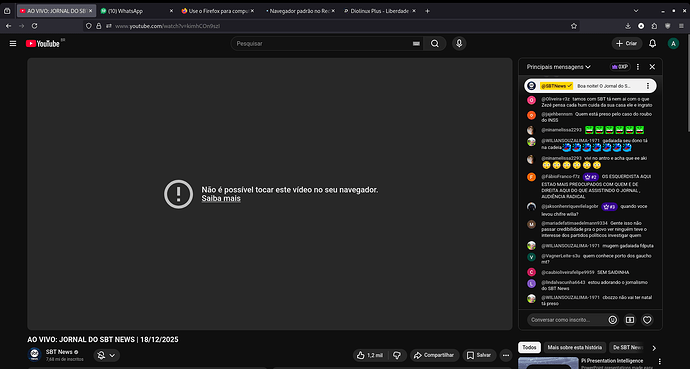Expand the Principais mensagens chat dropdown

(558, 67)
